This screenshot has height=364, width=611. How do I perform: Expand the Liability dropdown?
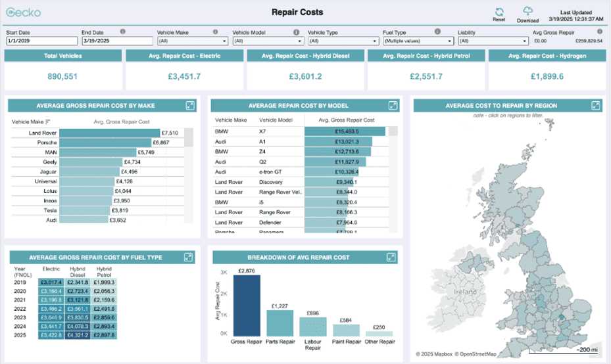493,41
